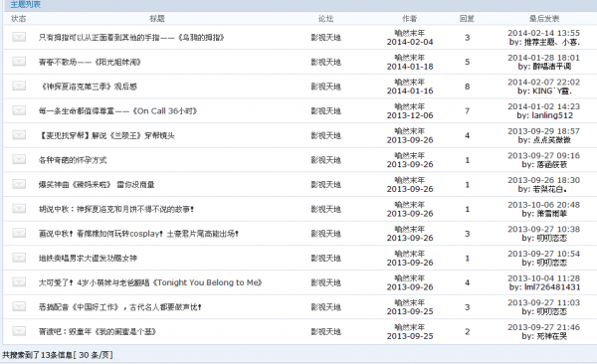Click the envelope icon for On Call 36小时 thread

click(x=19, y=110)
